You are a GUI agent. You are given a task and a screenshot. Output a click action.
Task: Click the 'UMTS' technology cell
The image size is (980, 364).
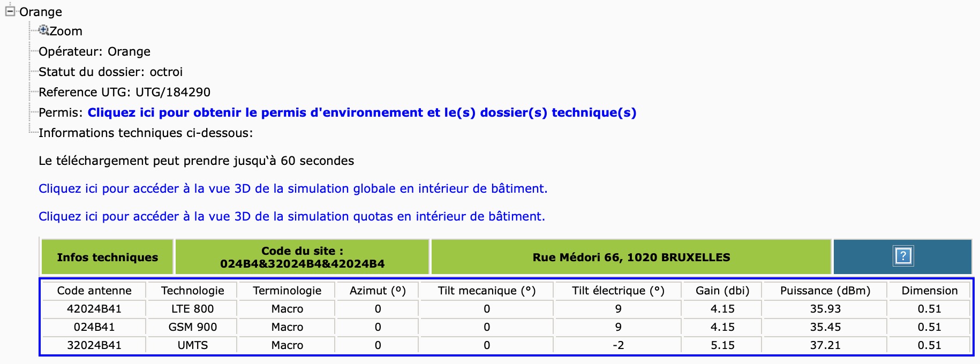coord(193,345)
